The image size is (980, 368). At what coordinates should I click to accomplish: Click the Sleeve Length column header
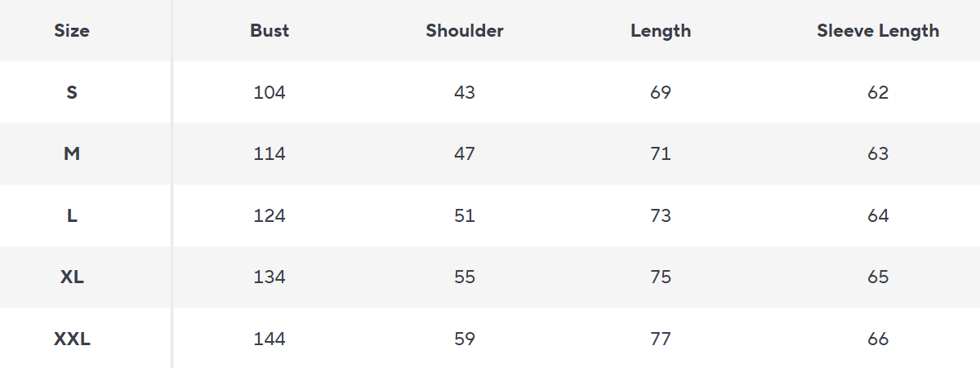coord(878,31)
